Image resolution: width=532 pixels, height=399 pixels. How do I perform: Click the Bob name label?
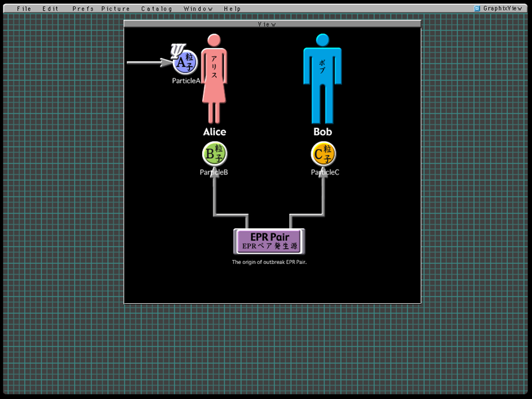323,132
